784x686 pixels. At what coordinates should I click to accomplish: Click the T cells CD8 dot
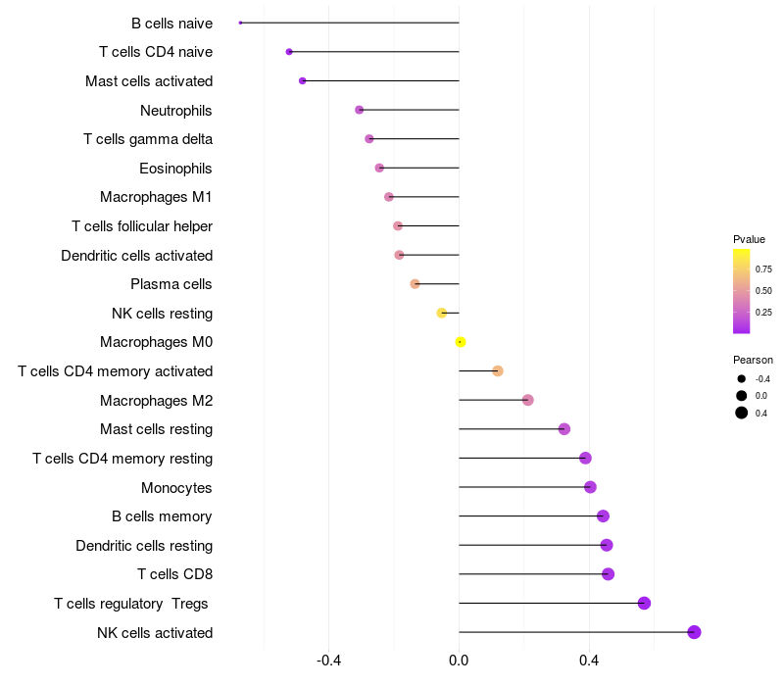(608, 574)
